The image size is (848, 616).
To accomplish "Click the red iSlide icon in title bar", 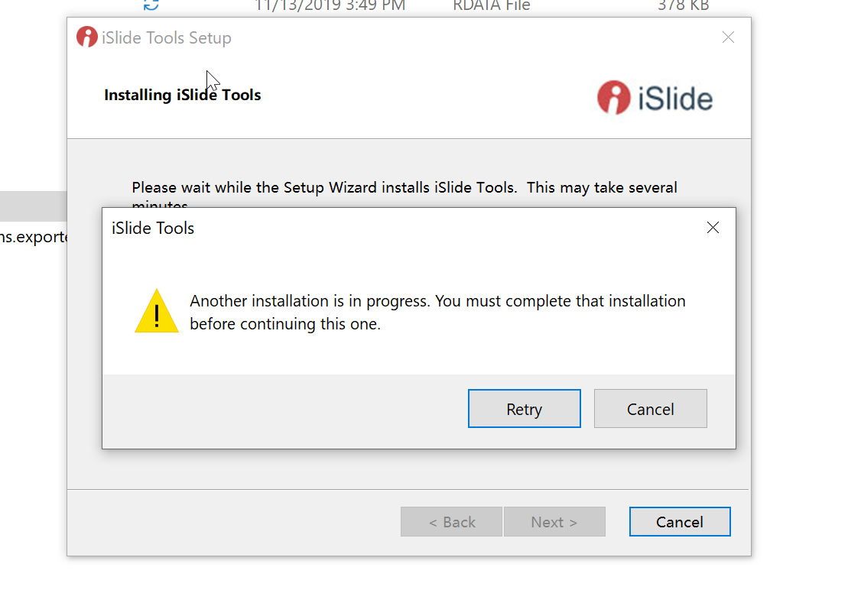I will 86,37.
